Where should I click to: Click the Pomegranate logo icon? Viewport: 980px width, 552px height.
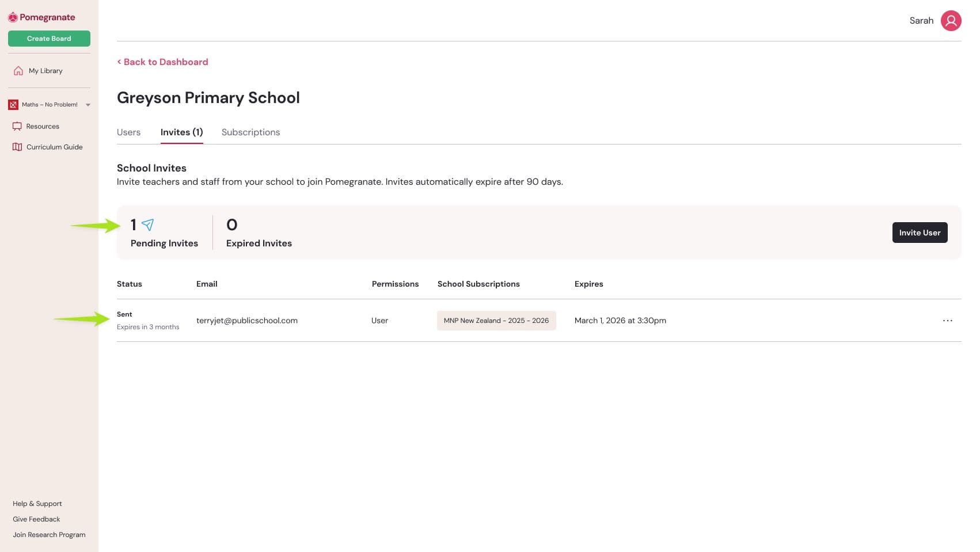click(x=13, y=18)
